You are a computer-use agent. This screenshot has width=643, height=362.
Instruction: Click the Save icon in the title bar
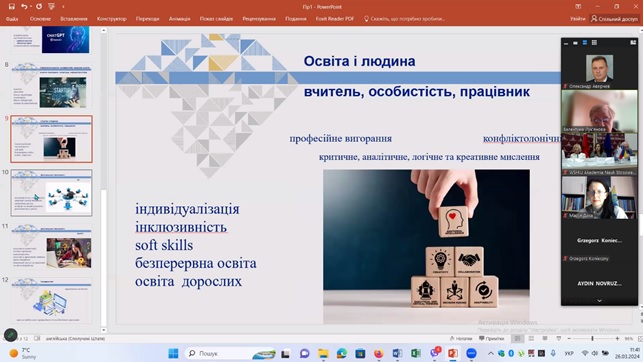11,7
